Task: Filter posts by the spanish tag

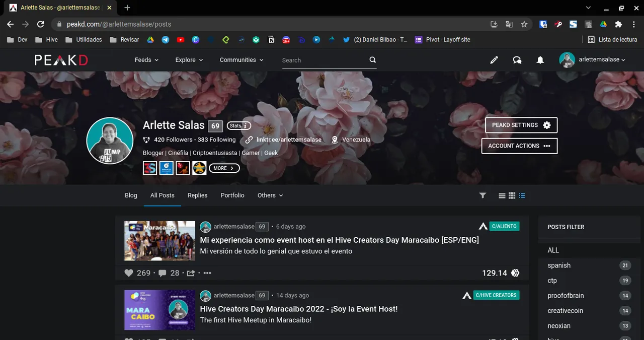Action: [559, 265]
